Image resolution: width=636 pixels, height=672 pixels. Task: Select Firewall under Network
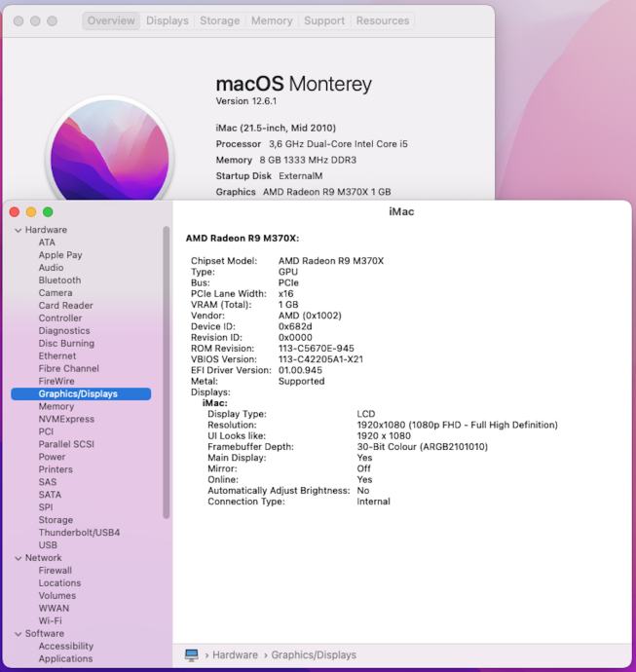coord(56,571)
